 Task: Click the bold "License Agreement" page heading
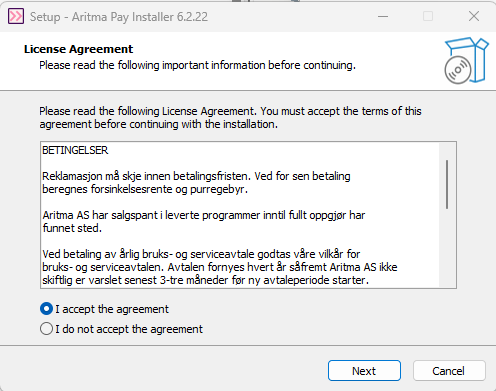click(78, 49)
